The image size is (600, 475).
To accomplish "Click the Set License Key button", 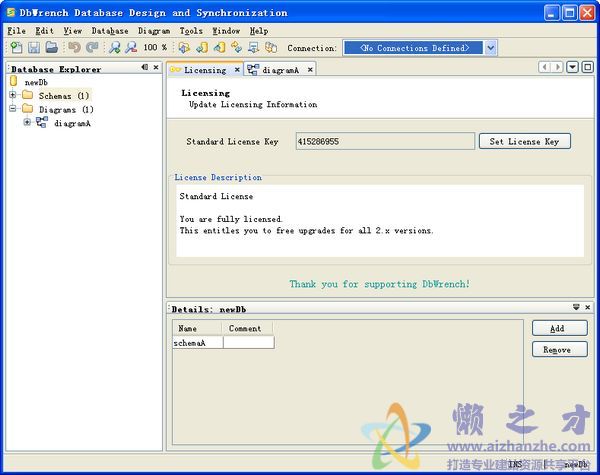I will (x=525, y=141).
